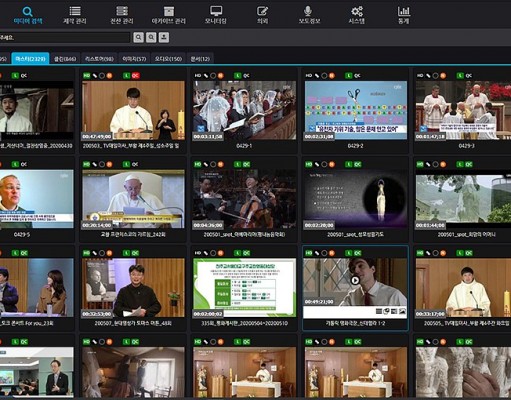Switch to the 클린(846) tab
The width and height of the screenshot is (511, 400).
click(x=65, y=59)
